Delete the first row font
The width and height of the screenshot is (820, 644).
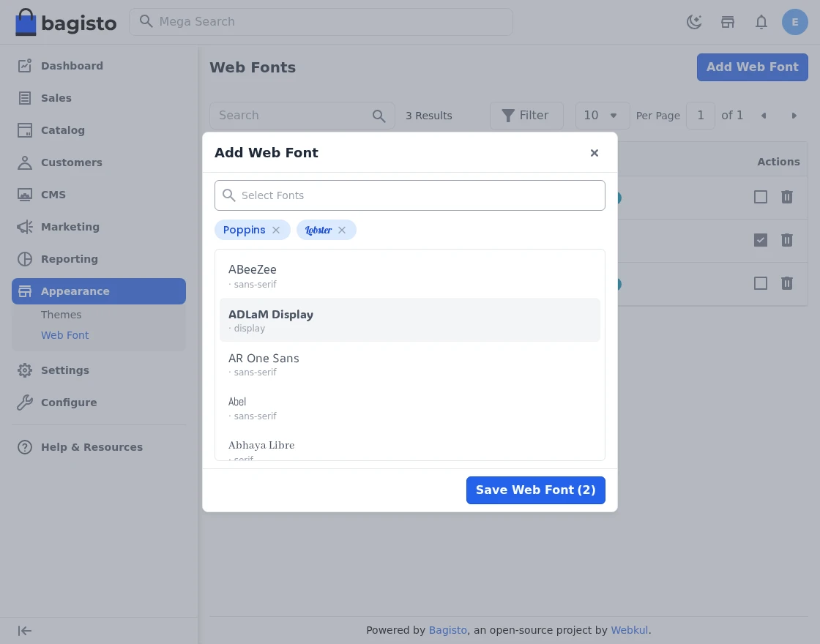(786, 197)
